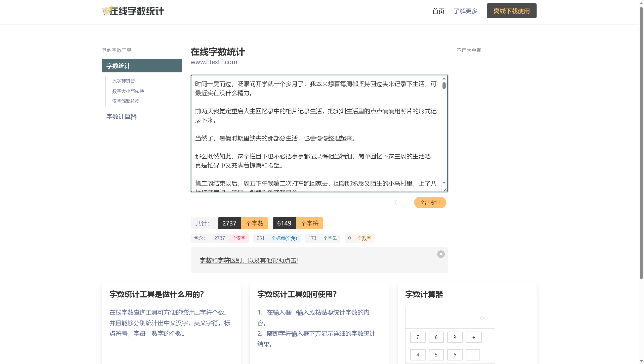The width and height of the screenshot is (644, 364).
Task: Click the 2737 个汉字 count badge
Action: point(230,238)
